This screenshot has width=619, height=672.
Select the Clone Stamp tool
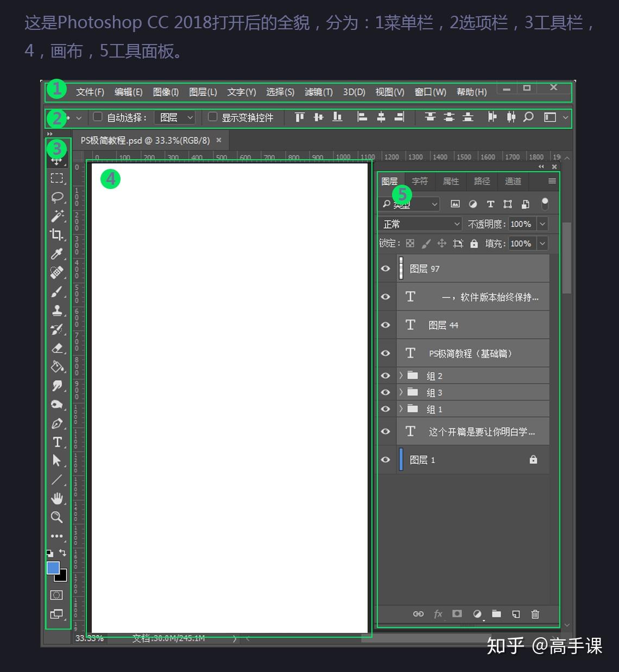click(56, 311)
